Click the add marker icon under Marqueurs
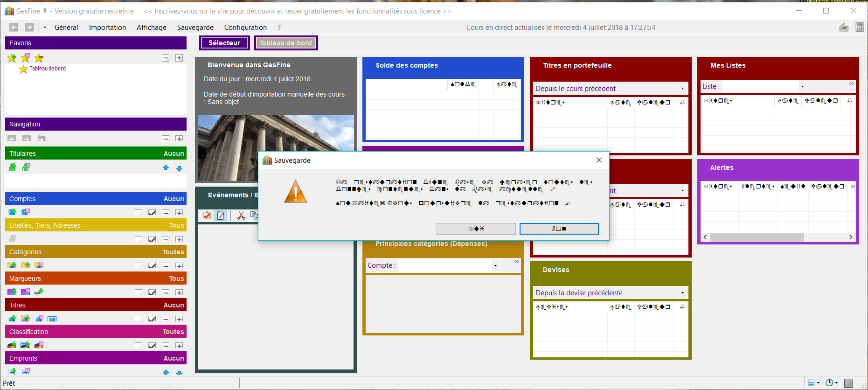 (x=12, y=292)
